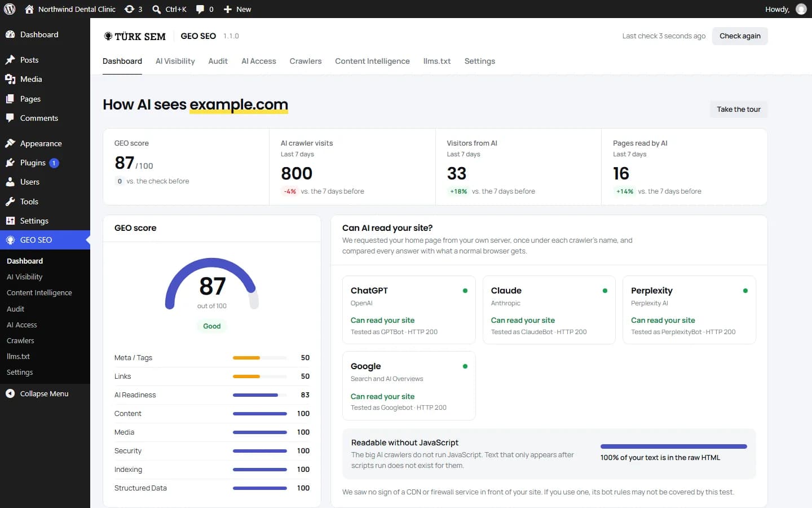The image size is (812, 508).
Task: Click the AI Readiness score bar
Action: tap(260, 395)
